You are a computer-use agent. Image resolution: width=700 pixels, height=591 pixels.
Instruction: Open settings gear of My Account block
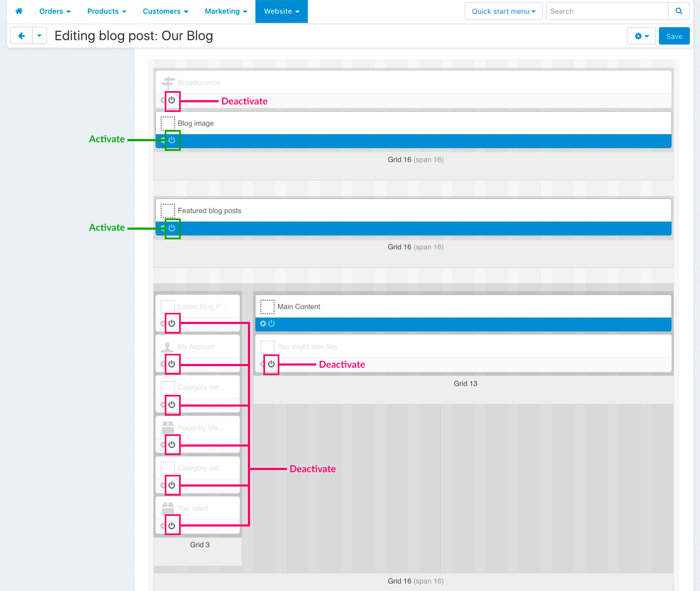[163, 364]
